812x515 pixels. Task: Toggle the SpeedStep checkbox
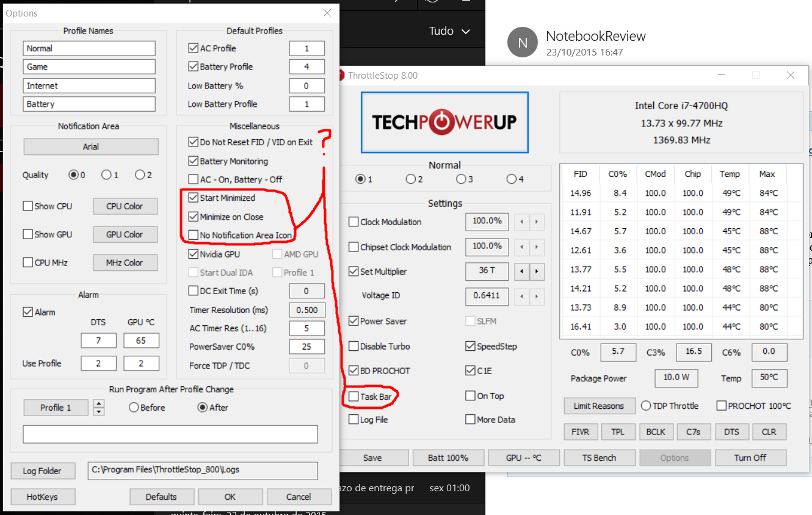470,346
